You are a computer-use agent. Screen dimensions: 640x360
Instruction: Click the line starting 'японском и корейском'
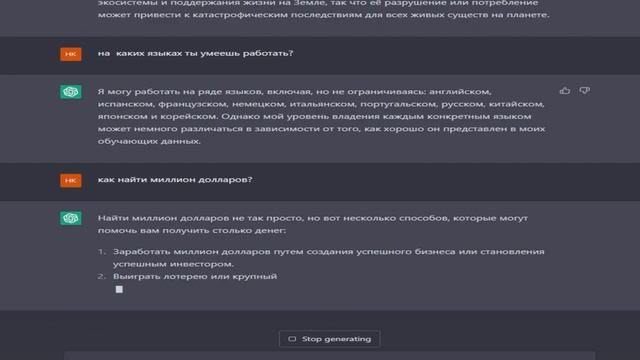pos(314,116)
